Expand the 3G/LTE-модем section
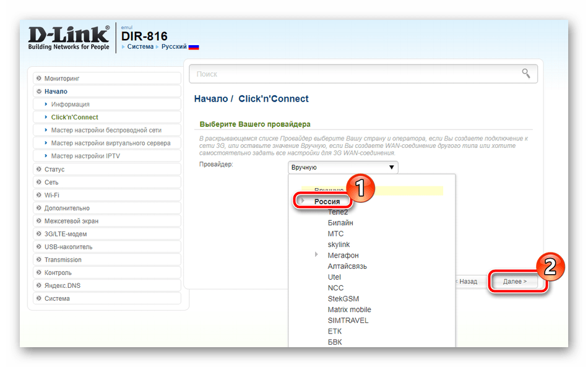This screenshot has height=367, width=588. point(107,234)
